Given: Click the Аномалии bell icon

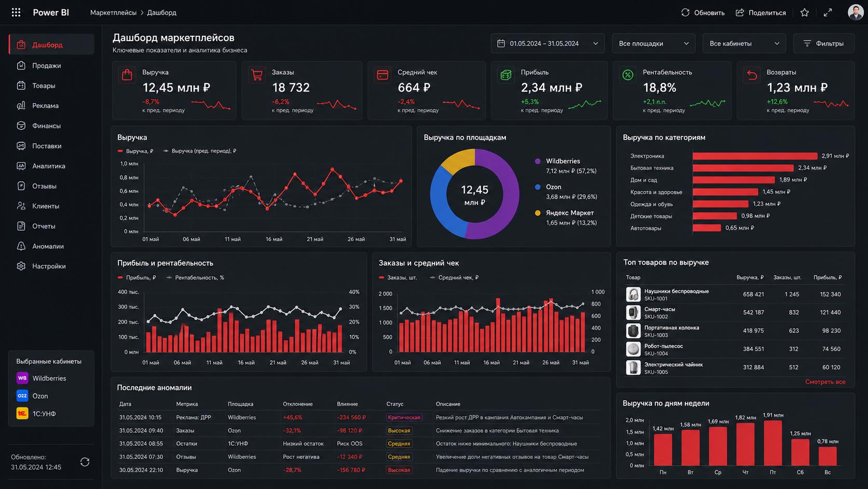Looking at the screenshot, I should click(21, 246).
